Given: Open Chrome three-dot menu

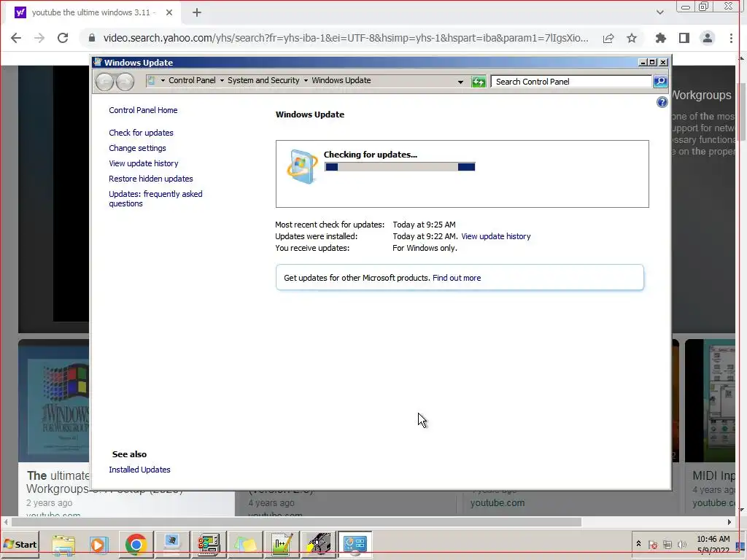Looking at the screenshot, I should [x=731, y=38].
